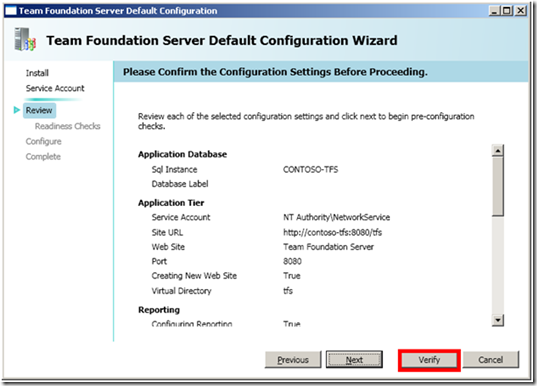Screen dimensions: 537x386
Task: Click scrollbar up arrow in settings list
Action: [x=498, y=150]
